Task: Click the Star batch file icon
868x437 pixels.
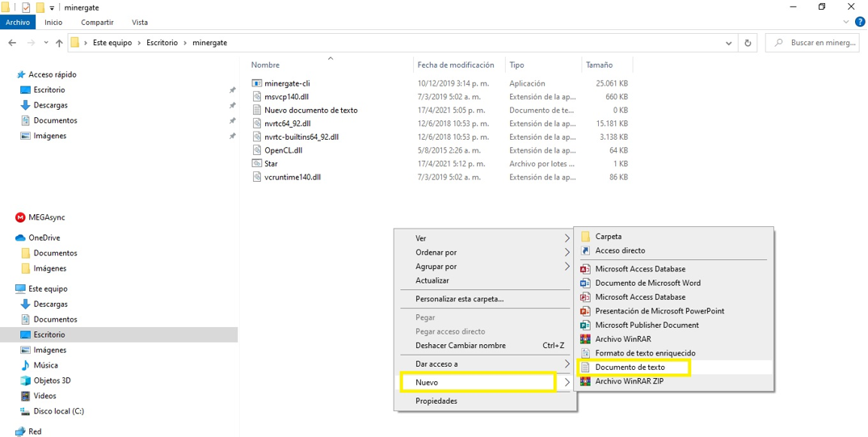Action: coord(257,163)
